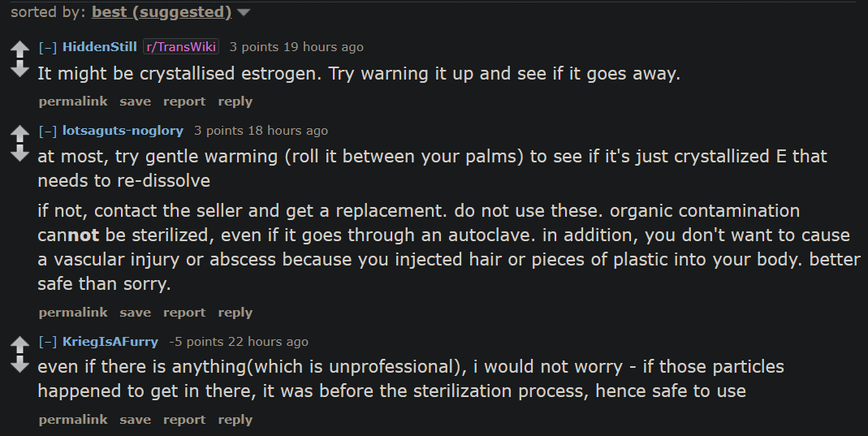The width and height of the screenshot is (868, 436).
Task: Reply to KriegIsAFurry's comment
Action: pos(235,420)
